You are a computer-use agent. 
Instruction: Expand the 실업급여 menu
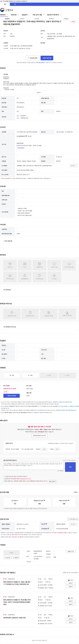[x=26, y=15]
